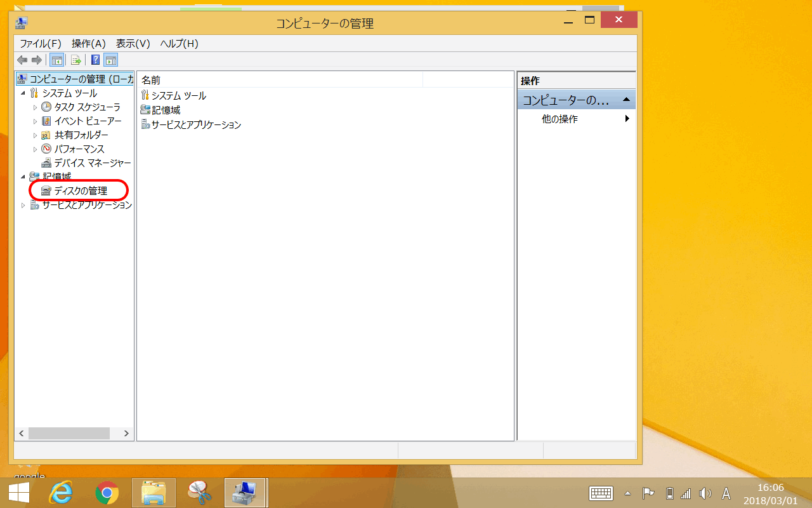The image size is (812, 508).
Task: Open File Explorer from the taskbar
Action: coord(154,493)
